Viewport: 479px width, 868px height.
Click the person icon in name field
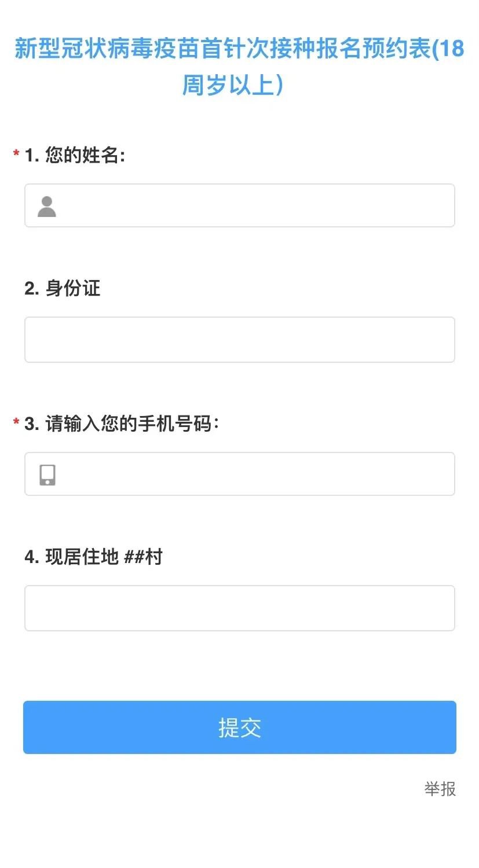47,207
